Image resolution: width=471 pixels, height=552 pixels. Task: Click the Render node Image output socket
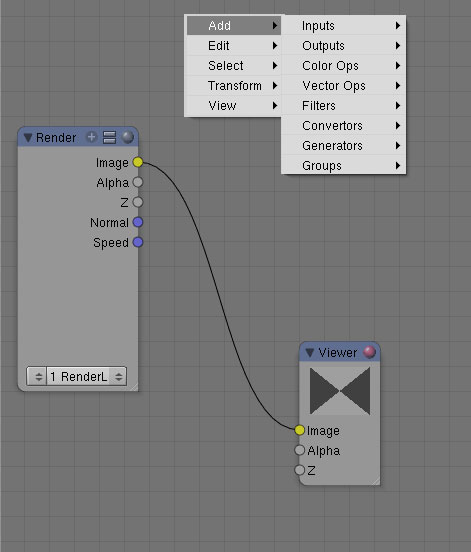(x=138, y=162)
